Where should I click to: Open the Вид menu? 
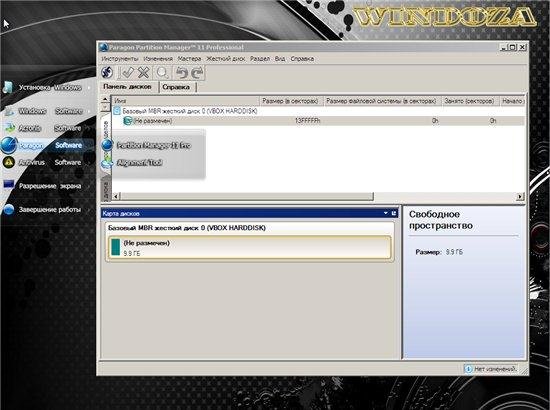coord(280,59)
